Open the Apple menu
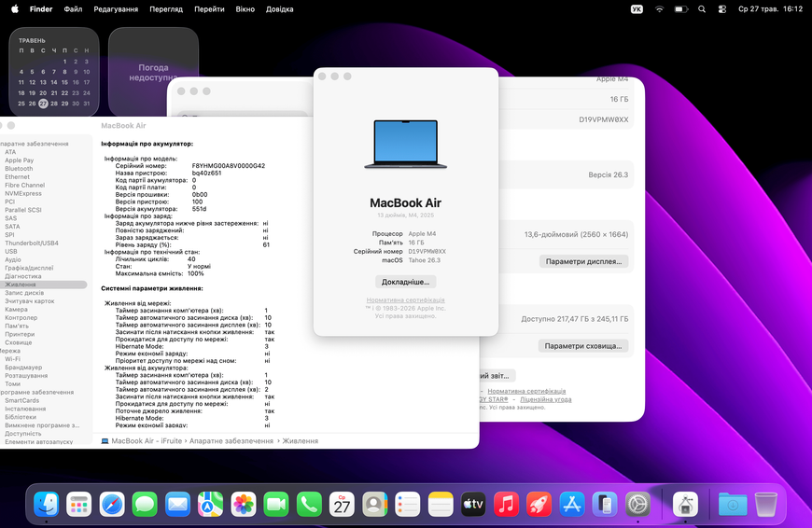 coord(15,8)
